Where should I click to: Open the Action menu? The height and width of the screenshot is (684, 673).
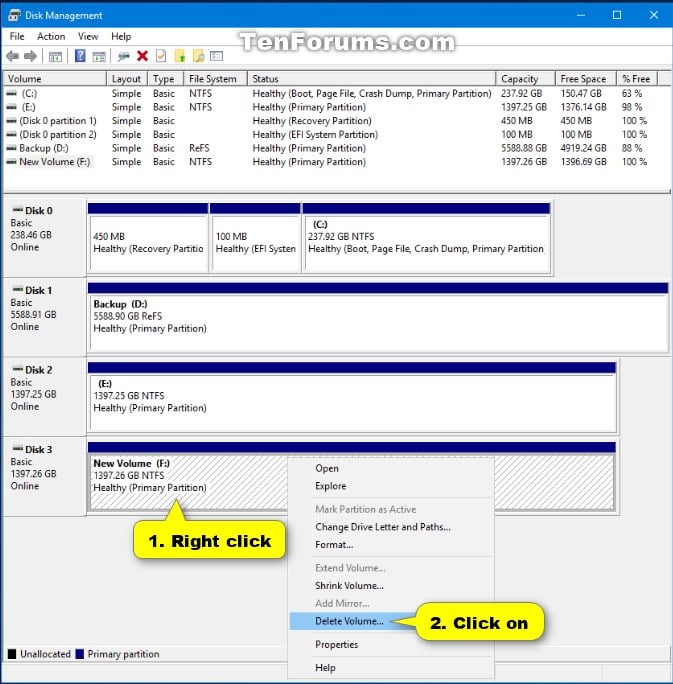tap(51, 36)
